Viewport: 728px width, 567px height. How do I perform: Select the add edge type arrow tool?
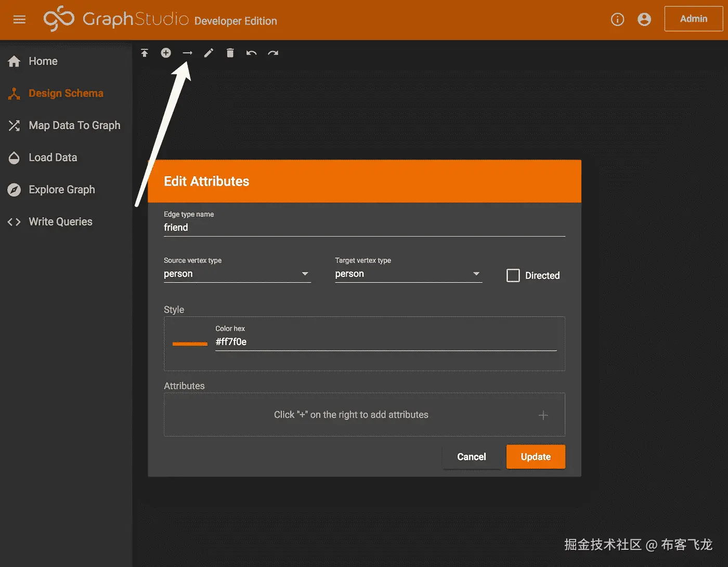pyautogui.click(x=187, y=53)
